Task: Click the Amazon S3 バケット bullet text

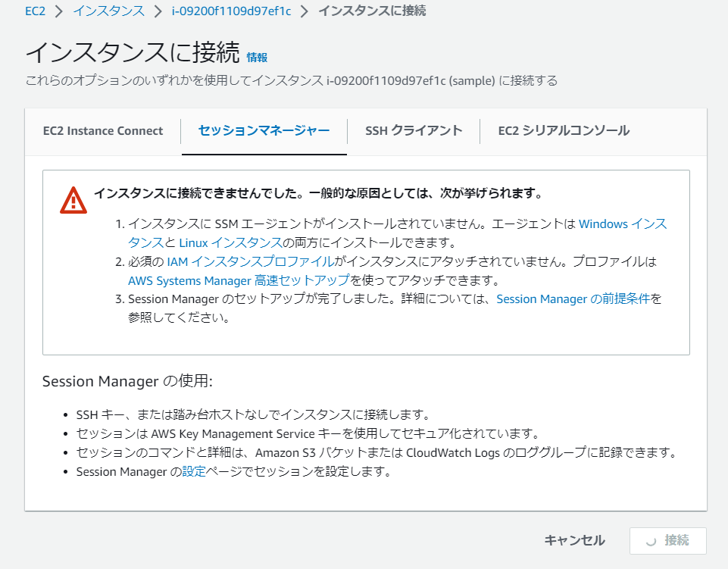Action: 376,453
